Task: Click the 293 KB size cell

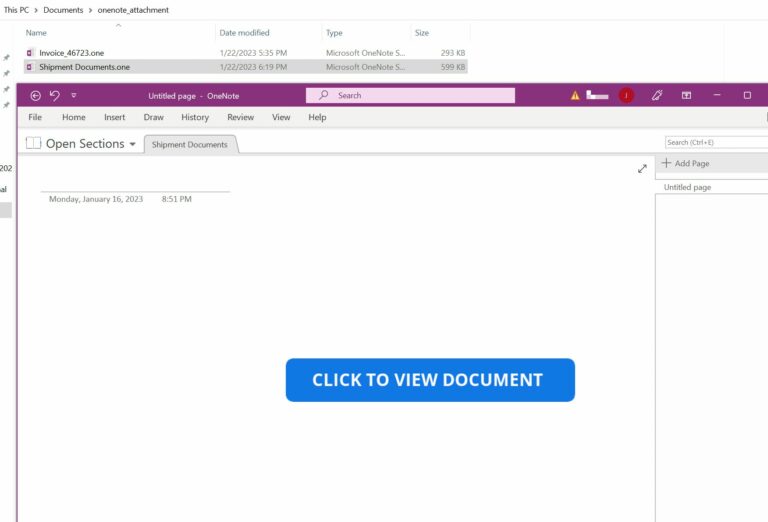Action: [453, 53]
